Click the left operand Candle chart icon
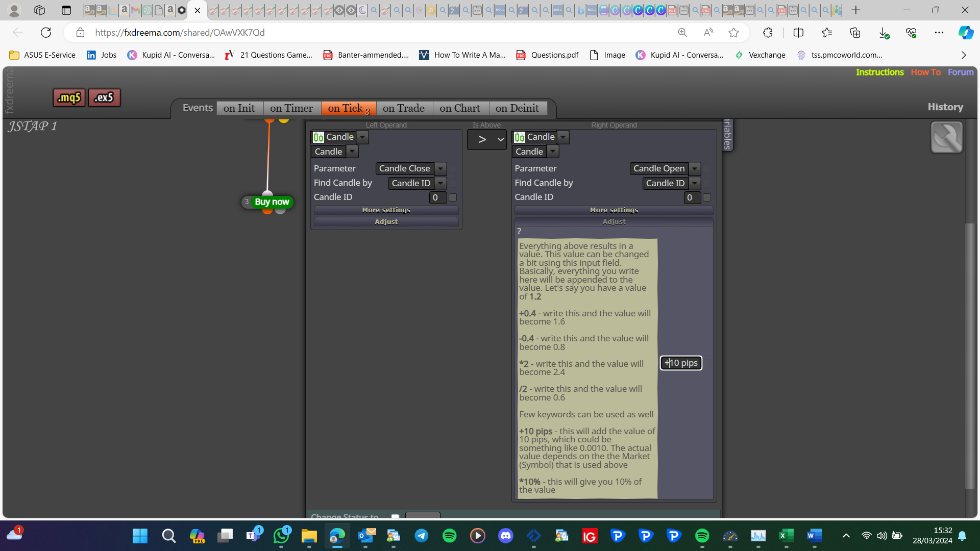The height and width of the screenshot is (551, 980). pyautogui.click(x=318, y=137)
